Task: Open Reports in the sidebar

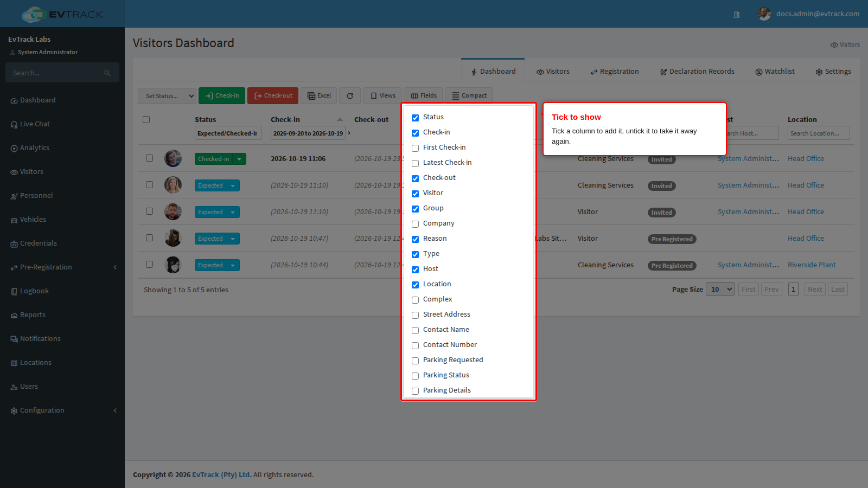Action: (x=33, y=315)
